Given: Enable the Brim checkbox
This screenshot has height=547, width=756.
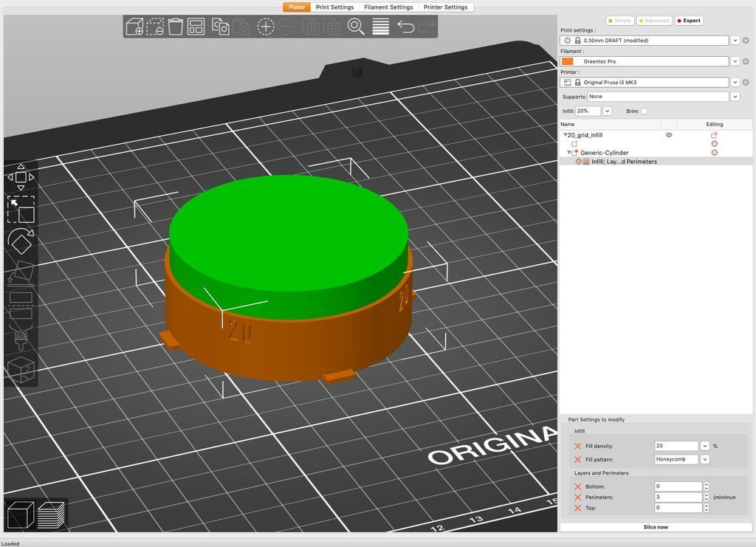Looking at the screenshot, I should pyautogui.click(x=644, y=111).
